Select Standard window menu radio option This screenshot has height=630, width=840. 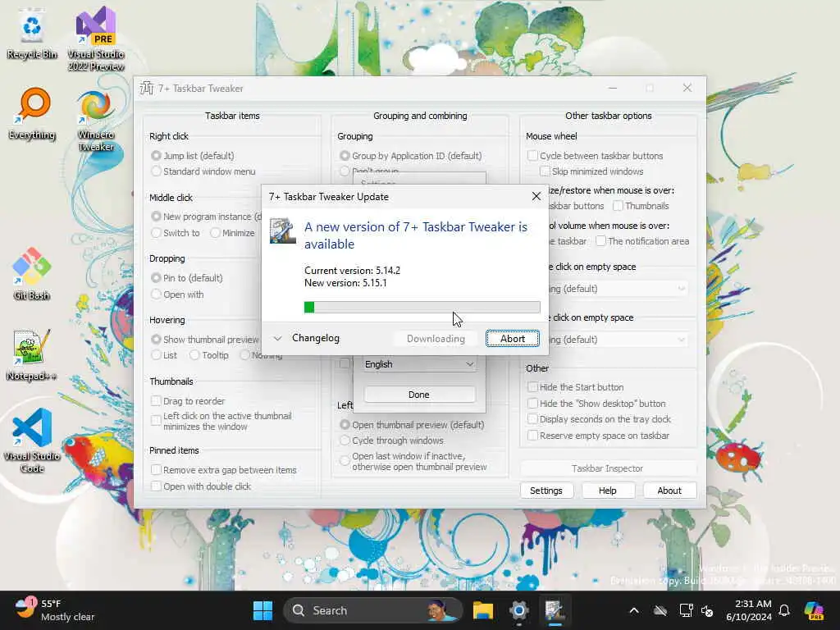point(156,171)
